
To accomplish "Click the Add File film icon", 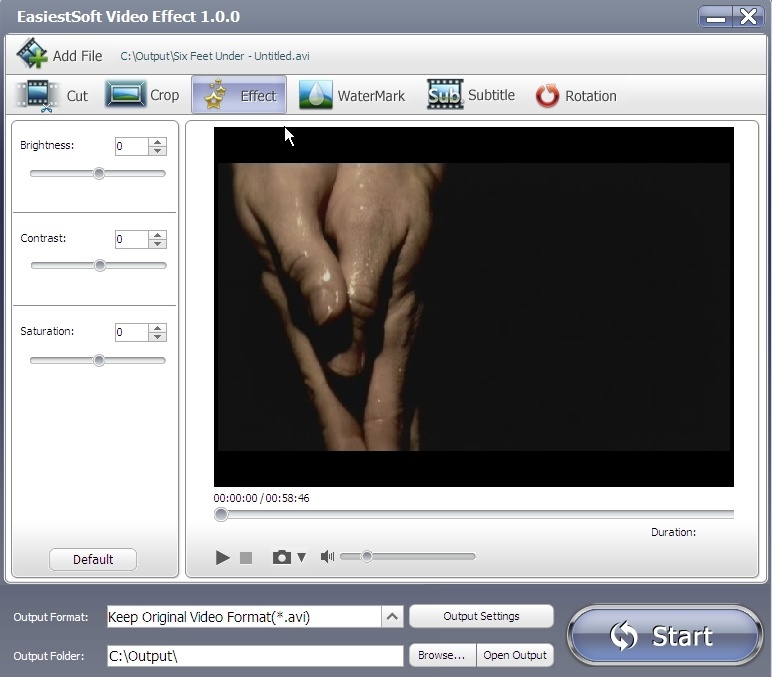I will pos(32,53).
